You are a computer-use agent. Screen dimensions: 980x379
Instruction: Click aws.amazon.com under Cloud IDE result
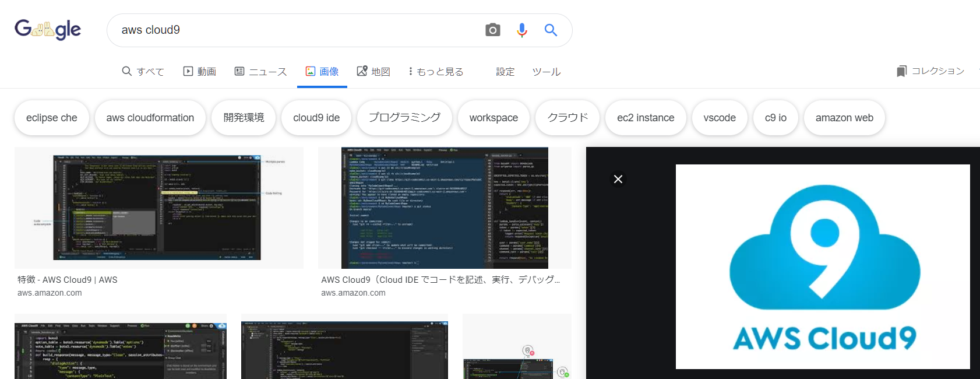point(353,293)
